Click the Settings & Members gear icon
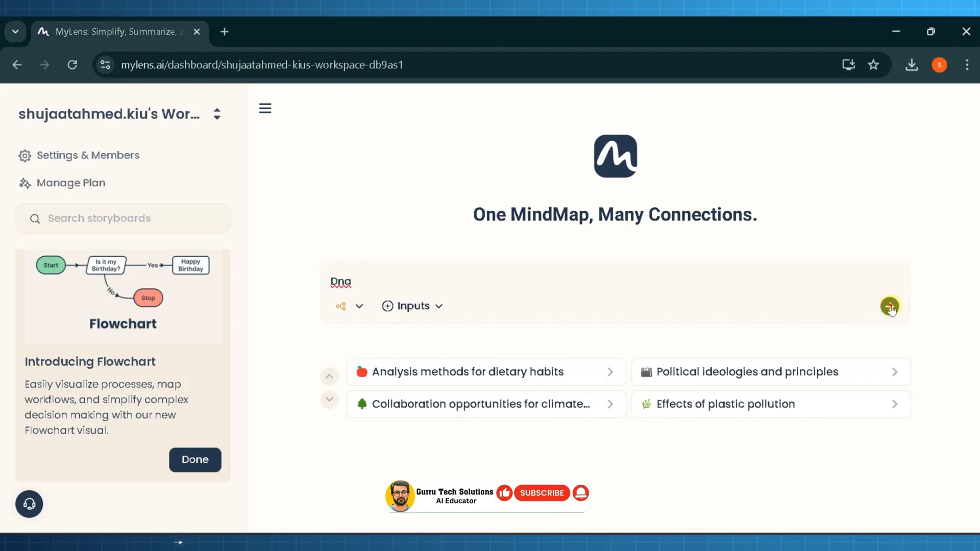This screenshot has width=980, height=551. (x=25, y=155)
